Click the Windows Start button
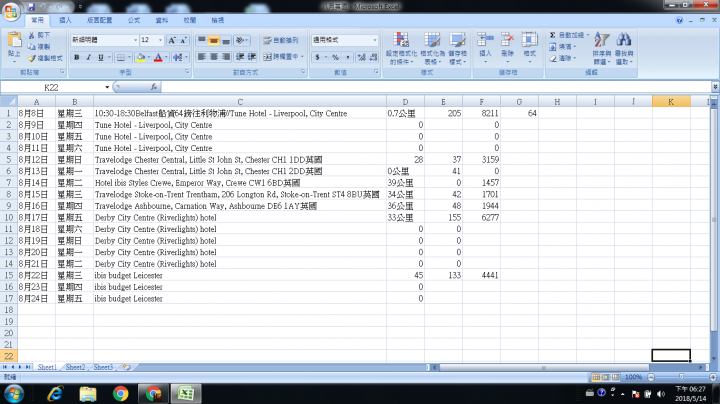This screenshot has width=720, height=404. 14,394
